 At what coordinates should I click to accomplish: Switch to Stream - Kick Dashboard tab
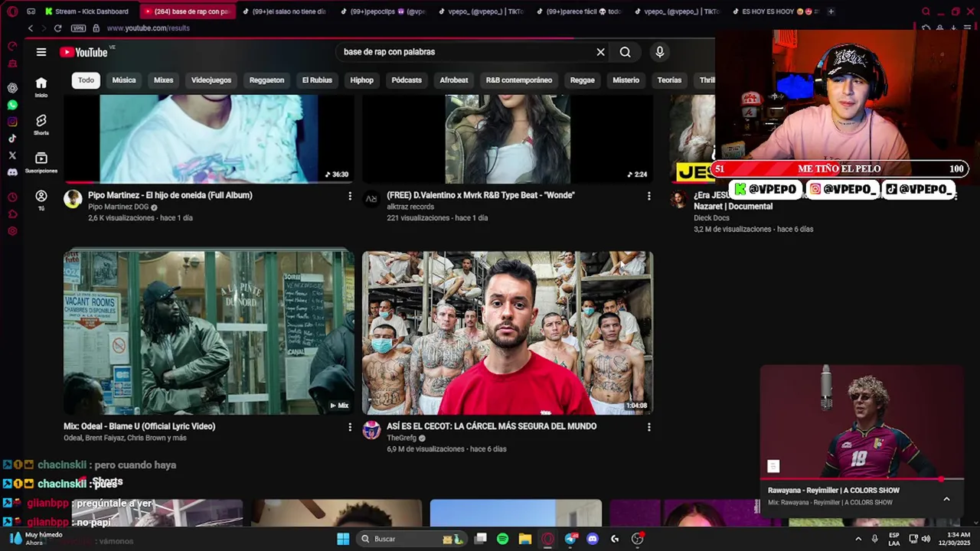87,11
